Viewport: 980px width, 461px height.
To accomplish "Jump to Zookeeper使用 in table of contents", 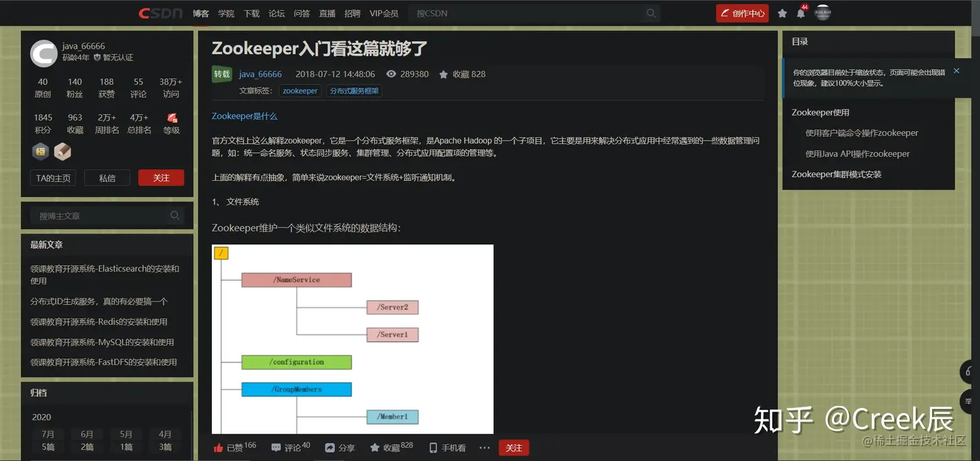I will [x=820, y=112].
